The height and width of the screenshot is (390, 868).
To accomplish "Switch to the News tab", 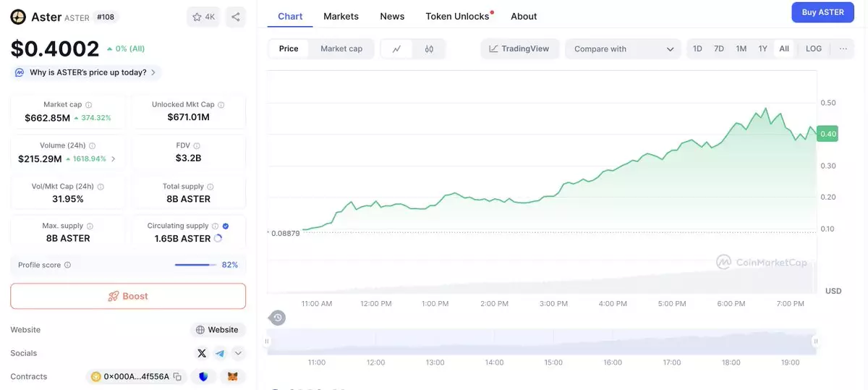I will pos(392,16).
